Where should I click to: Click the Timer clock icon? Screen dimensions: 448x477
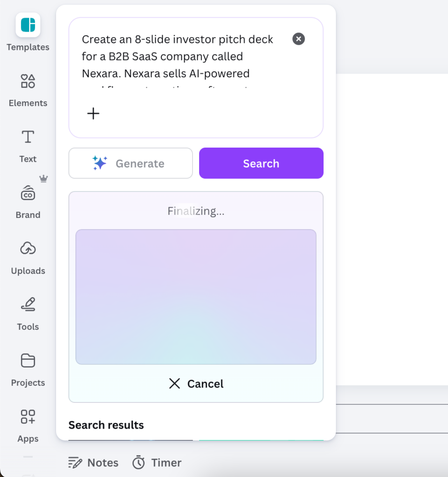click(138, 462)
